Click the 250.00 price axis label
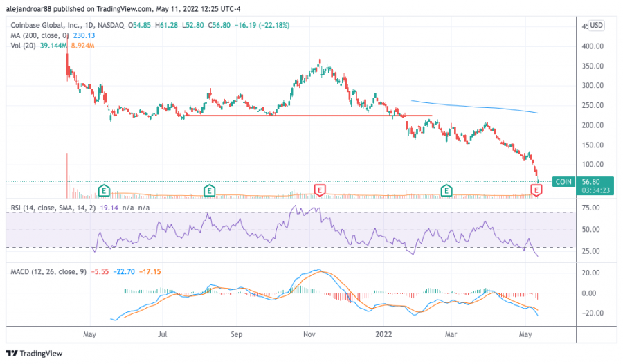Screen dimensions: 623x364 [593, 105]
